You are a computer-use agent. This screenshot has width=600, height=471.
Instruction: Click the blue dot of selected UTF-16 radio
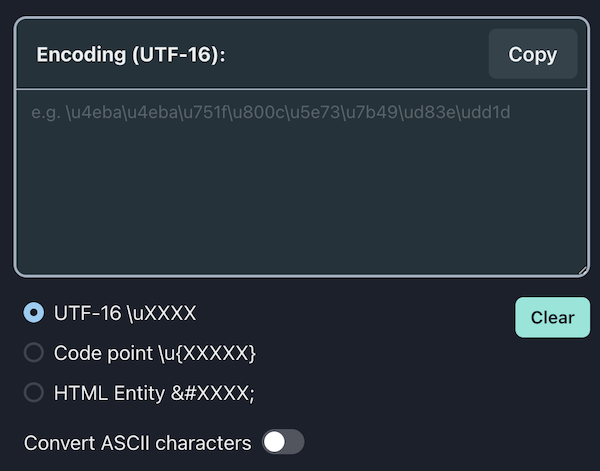(x=34, y=313)
